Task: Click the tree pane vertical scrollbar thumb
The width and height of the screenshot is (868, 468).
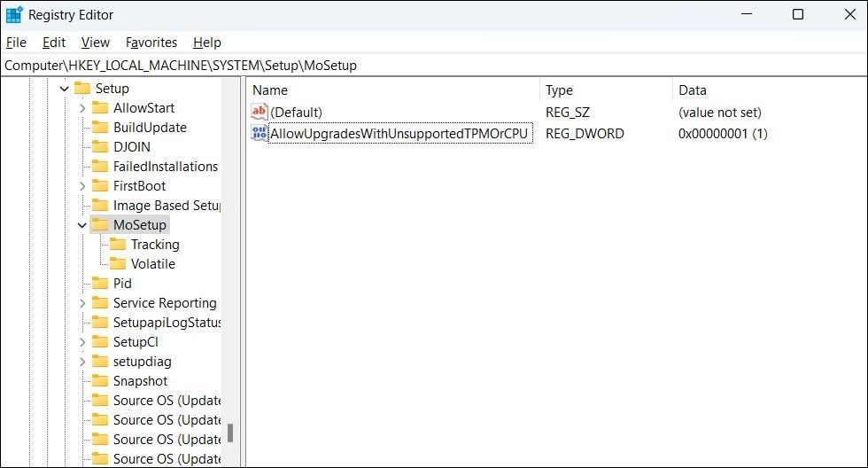Action: click(x=230, y=433)
